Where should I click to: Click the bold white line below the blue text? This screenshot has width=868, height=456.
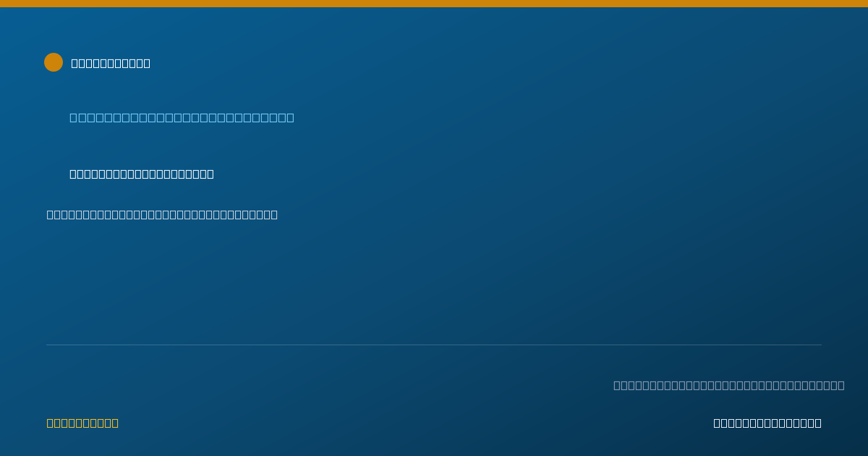tap(142, 174)
